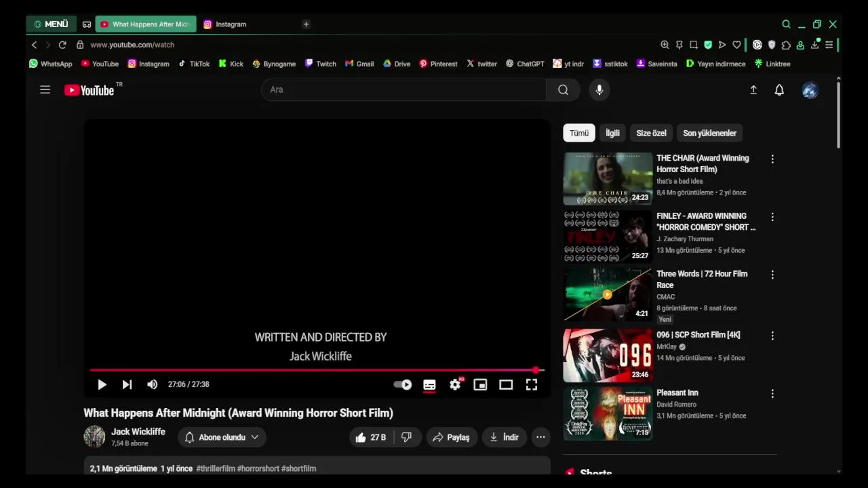Viewport: 868px width, 488px height.
Task: Open the browser tab search icon
Action: click(786, 24)
